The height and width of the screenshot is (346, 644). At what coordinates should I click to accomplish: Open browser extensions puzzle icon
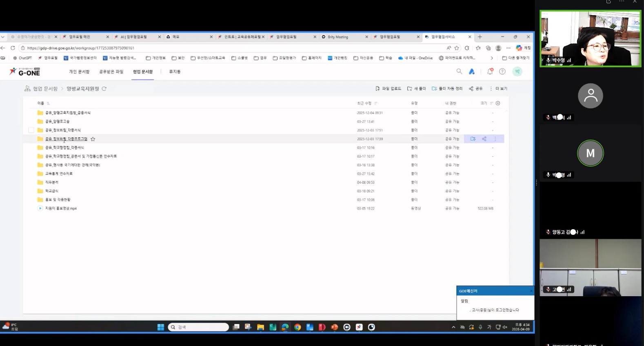point(467,48)
